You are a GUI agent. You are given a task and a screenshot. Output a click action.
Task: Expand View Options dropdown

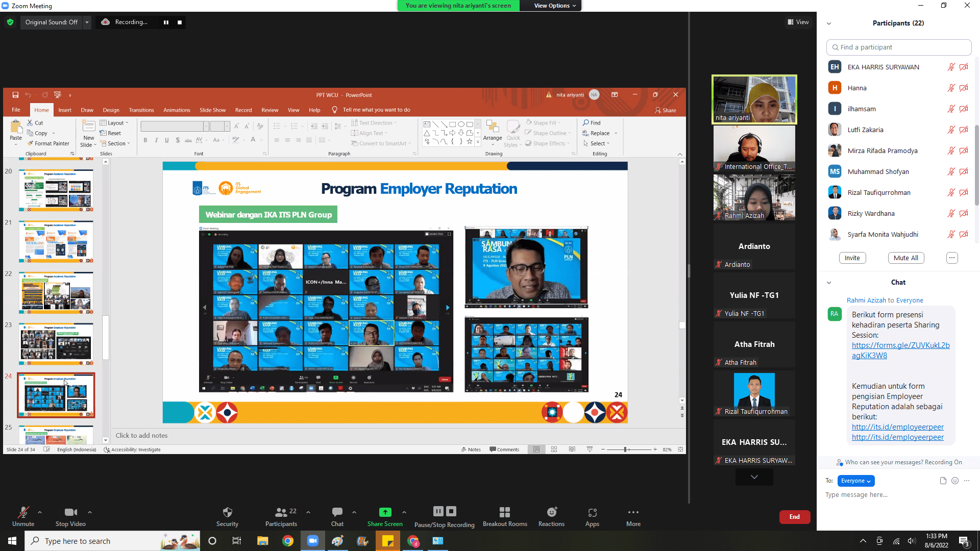(555, 6)
